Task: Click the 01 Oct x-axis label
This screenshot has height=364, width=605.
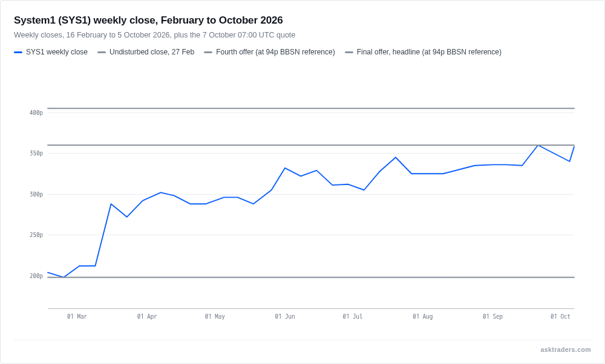Action: click(560, 317)
